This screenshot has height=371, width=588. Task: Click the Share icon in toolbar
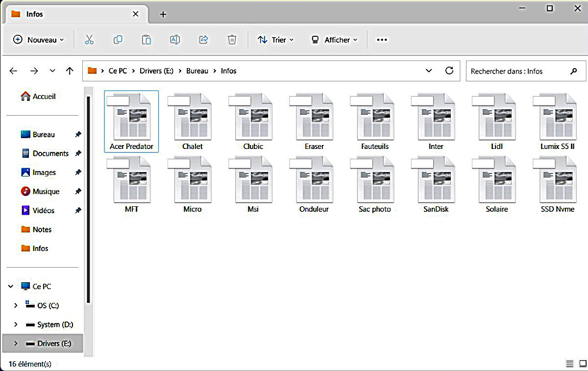pyautogui.click(x=203, y=40)
